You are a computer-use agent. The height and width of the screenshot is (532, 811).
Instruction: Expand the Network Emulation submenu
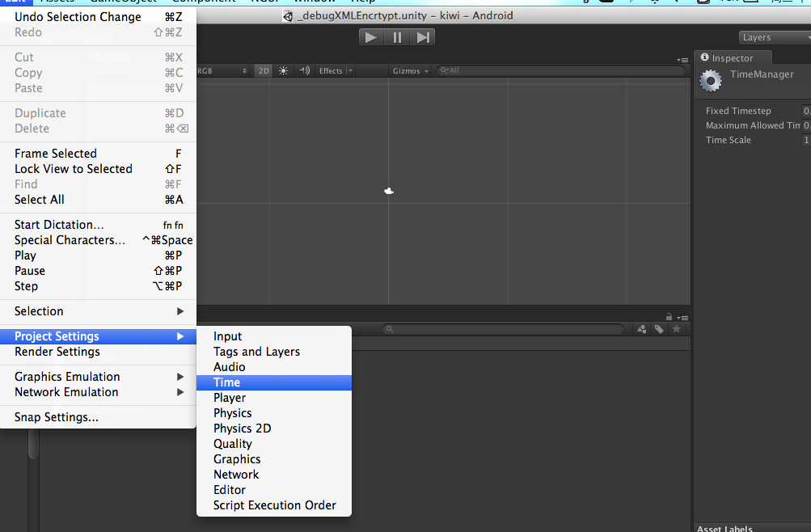[98, 392]
